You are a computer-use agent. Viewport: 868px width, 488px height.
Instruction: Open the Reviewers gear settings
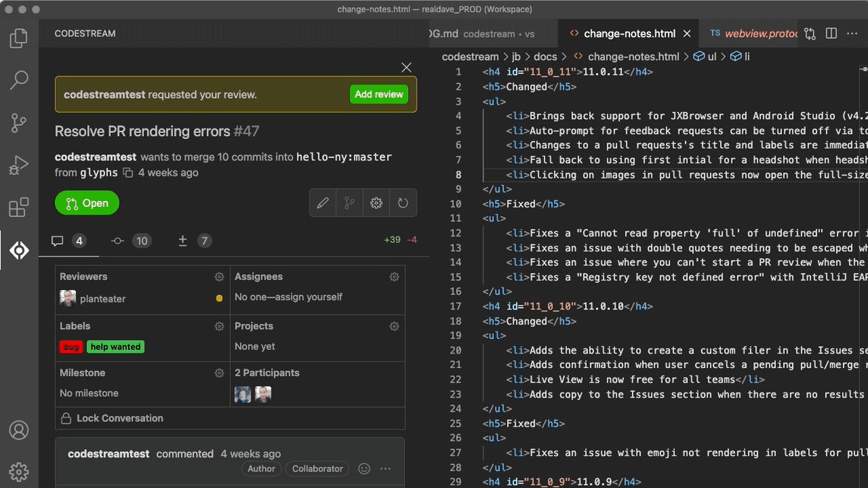tap(219, 277)
